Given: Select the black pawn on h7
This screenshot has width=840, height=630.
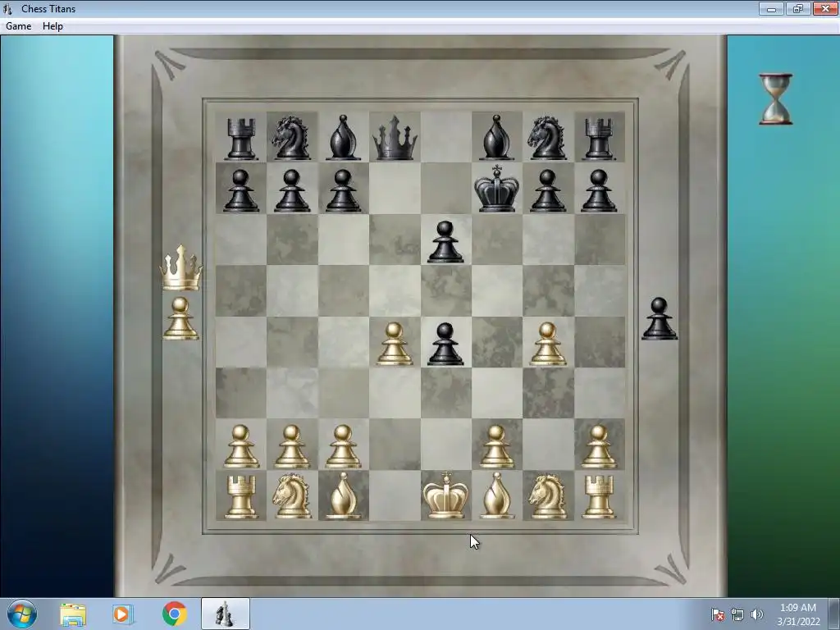Looking at the screenshot, I should pos(598,190).
